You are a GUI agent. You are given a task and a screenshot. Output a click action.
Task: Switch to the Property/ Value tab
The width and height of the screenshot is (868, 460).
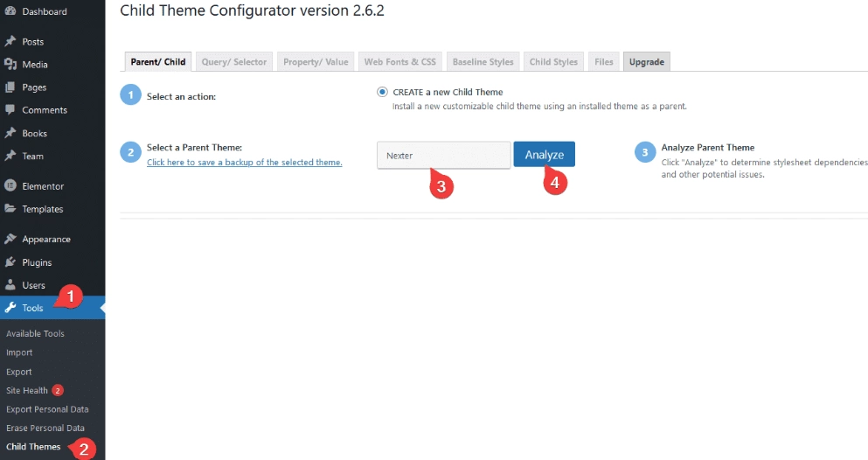point(316,62)
